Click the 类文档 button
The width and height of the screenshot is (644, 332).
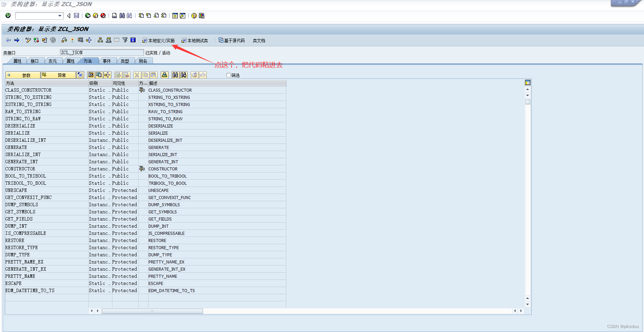259,41
